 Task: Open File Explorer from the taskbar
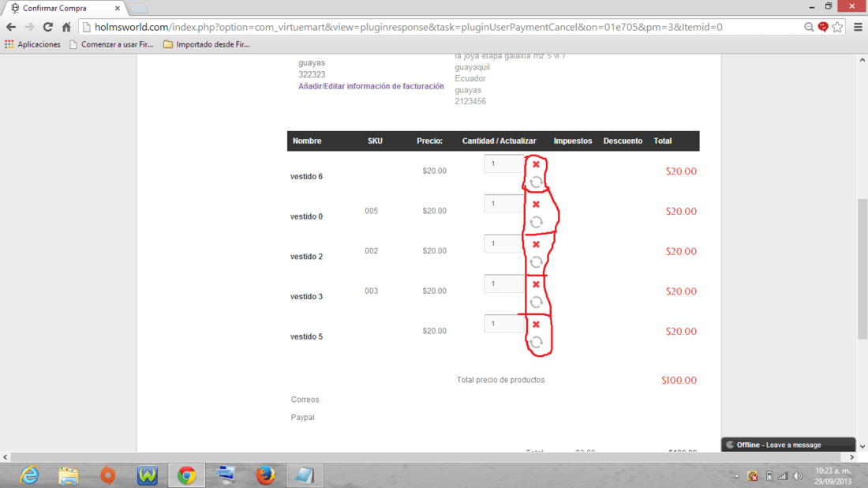[69, 475]
